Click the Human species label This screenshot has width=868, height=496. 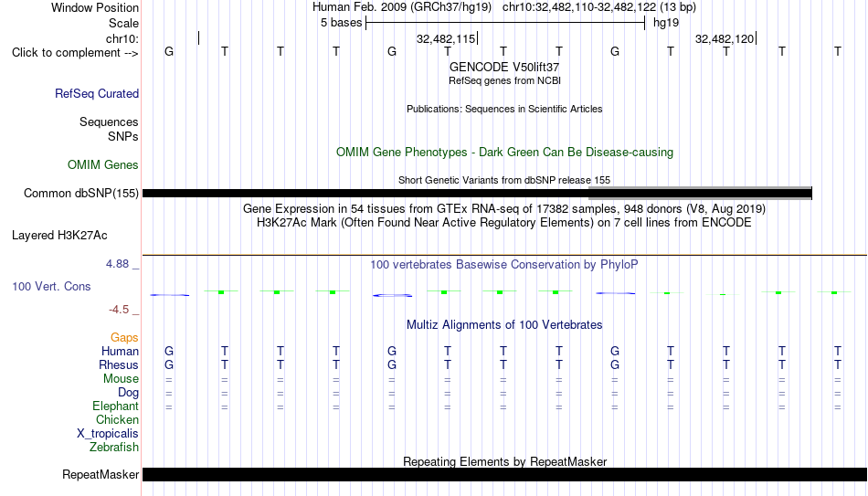click(120, 352)
